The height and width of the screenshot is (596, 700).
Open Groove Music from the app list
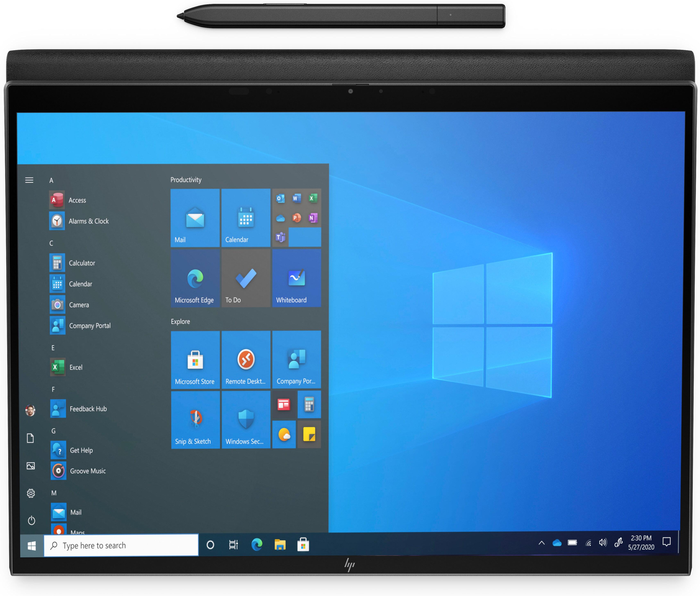pos(87,471)
